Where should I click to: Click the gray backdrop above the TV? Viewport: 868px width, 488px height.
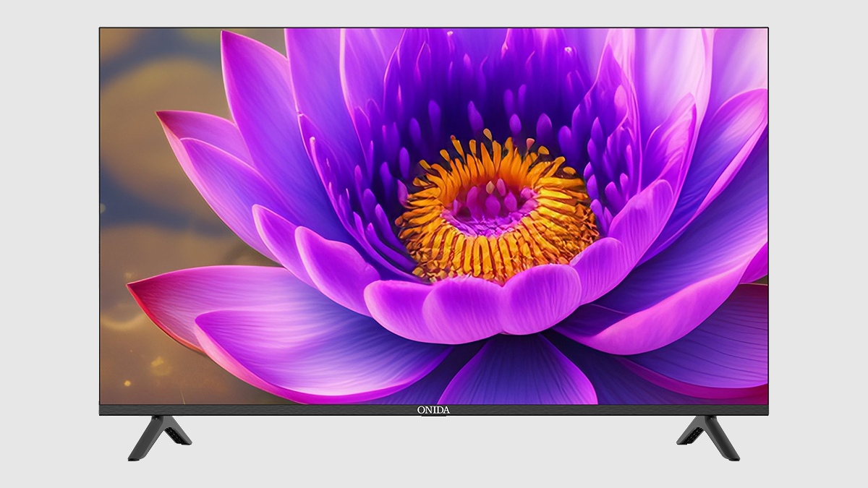(x=434, y=13)
